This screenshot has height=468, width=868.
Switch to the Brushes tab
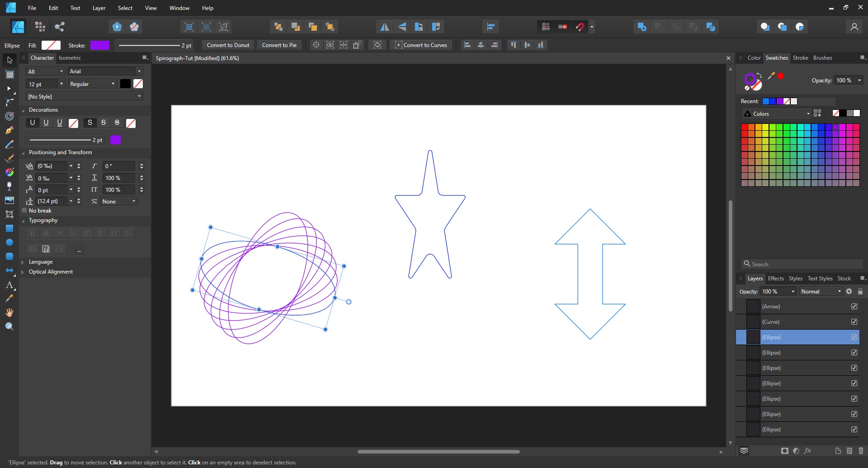click(822, 58)
